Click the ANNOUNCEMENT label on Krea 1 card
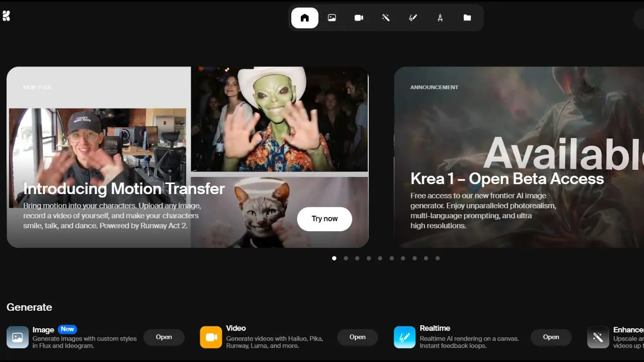The image size is (644, 362). [434, 87]
